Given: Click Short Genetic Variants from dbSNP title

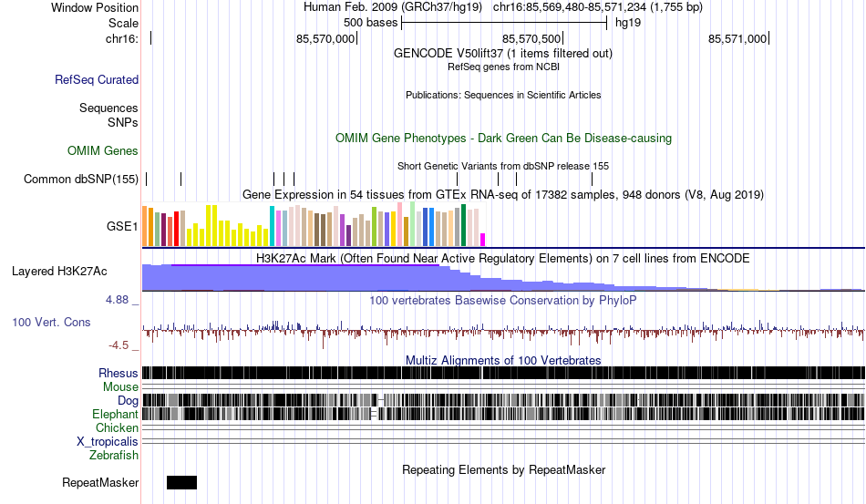Looking at the screenshot, I should (x=503, y=166).
